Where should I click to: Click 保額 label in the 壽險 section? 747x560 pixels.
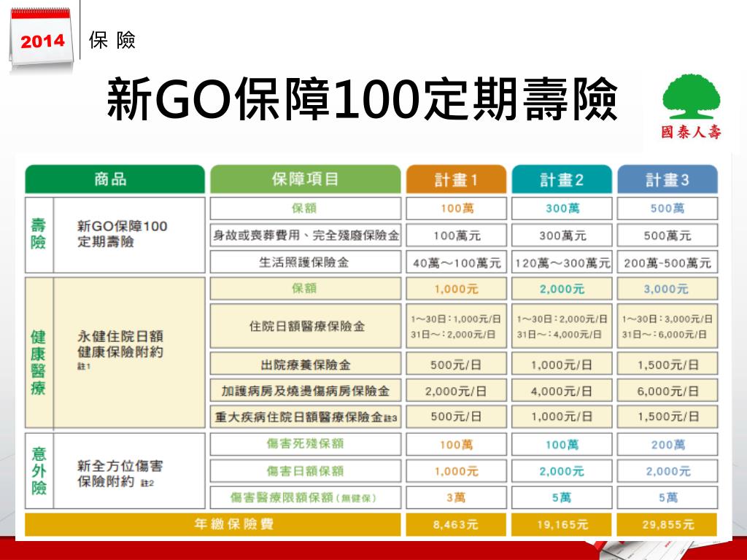coord(306,209)
